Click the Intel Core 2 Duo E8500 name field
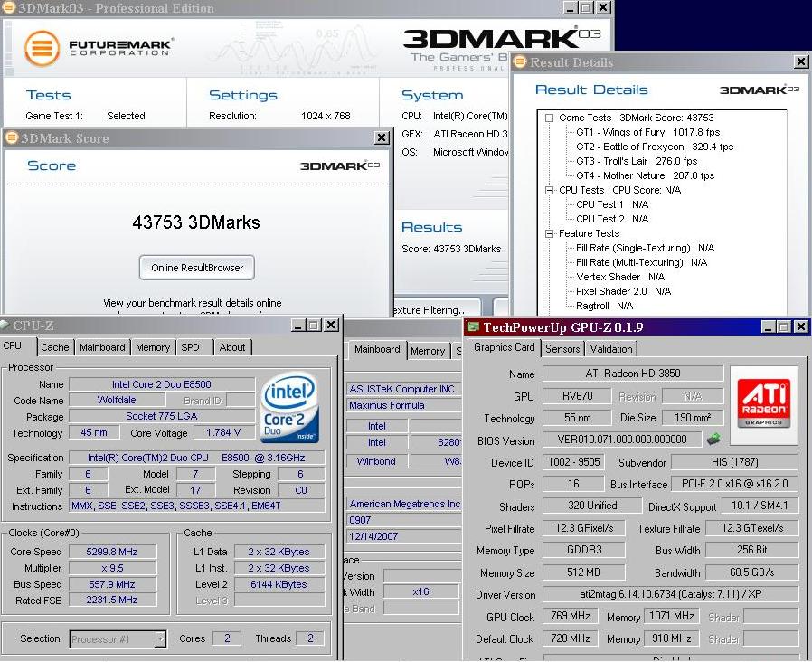Image resolution: width=812 pixels, height=662 pixels. tap(162, 384)
